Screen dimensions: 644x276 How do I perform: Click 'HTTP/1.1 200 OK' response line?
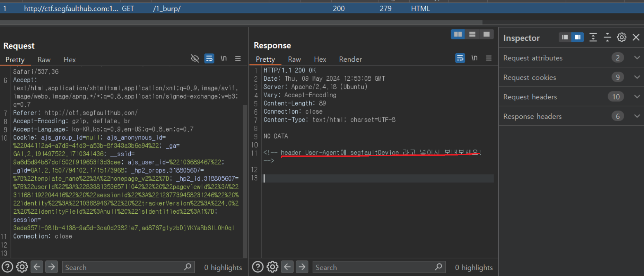coord(290,70)
